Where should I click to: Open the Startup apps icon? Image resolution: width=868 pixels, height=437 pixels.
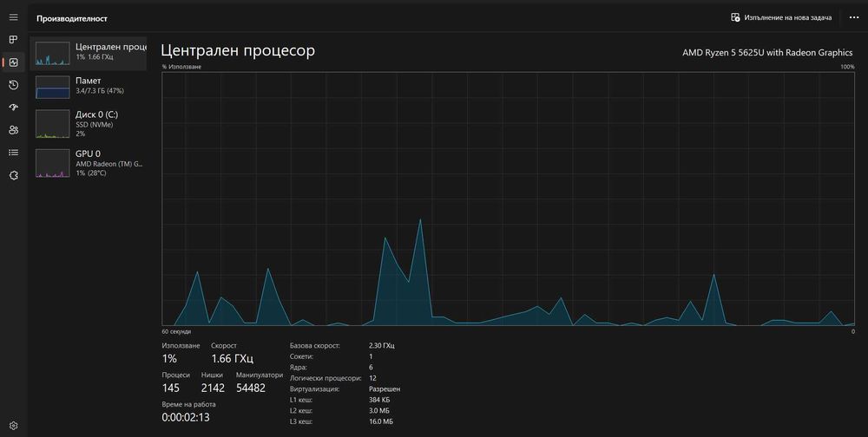[x=13, y=108]
